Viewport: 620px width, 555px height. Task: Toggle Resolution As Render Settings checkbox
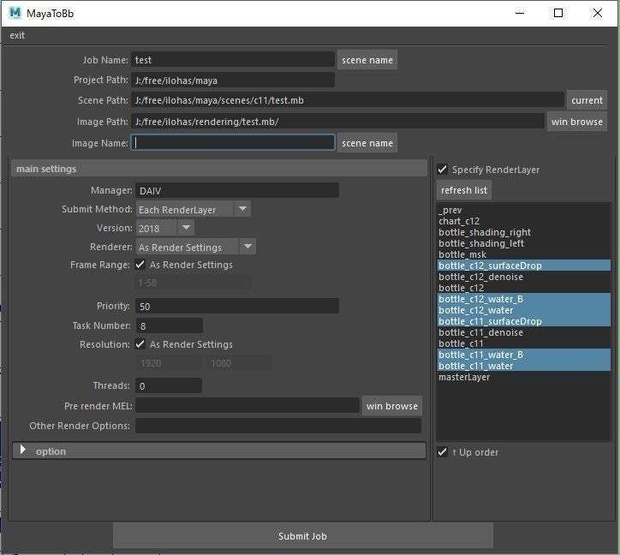pyautogui.click(x=140, y=344)
